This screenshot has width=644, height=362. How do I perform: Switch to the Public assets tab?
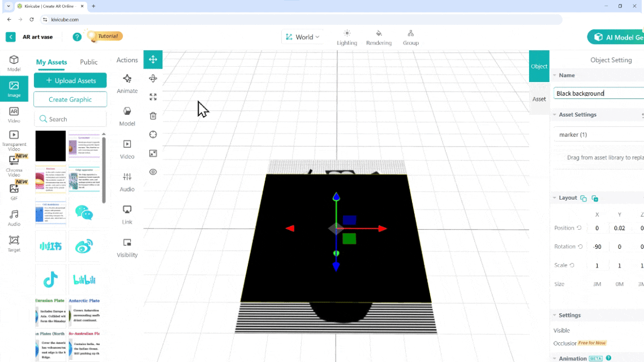tap(88, 62)
